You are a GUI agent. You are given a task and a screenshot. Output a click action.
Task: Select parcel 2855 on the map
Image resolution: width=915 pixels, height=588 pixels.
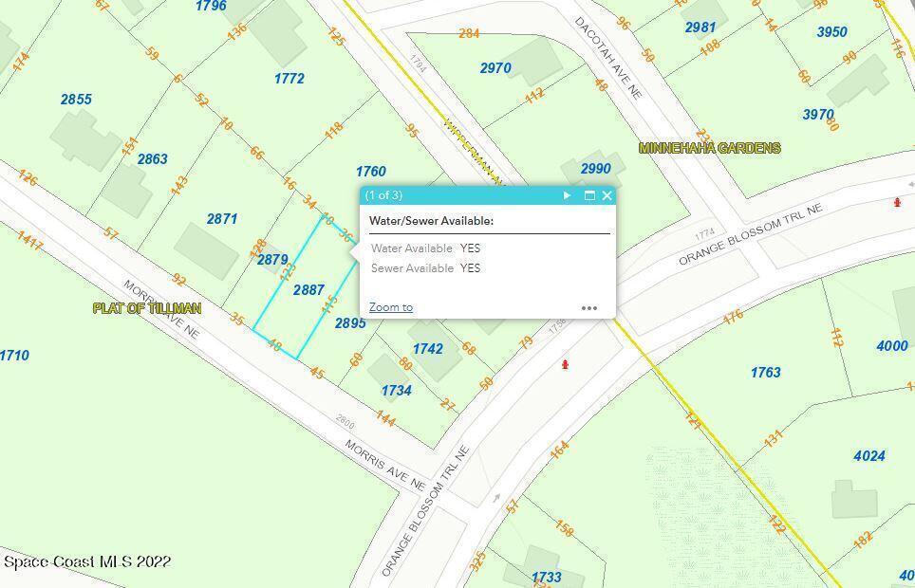(76, 100)
